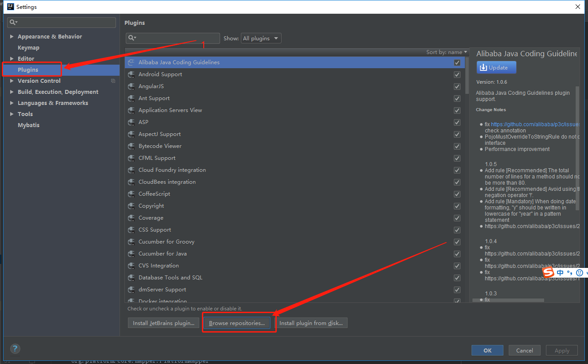
Task: Click the CVS Integration plugin icon
Action: [131, 266]
